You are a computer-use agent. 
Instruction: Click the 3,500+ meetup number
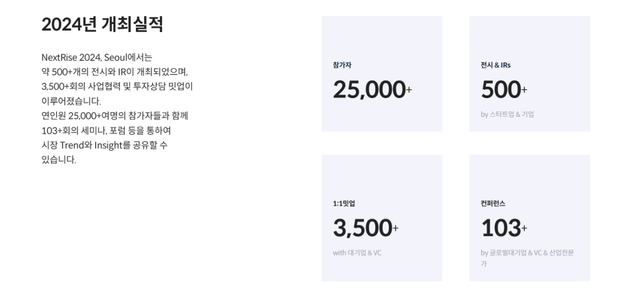click(x=365, y=228)
